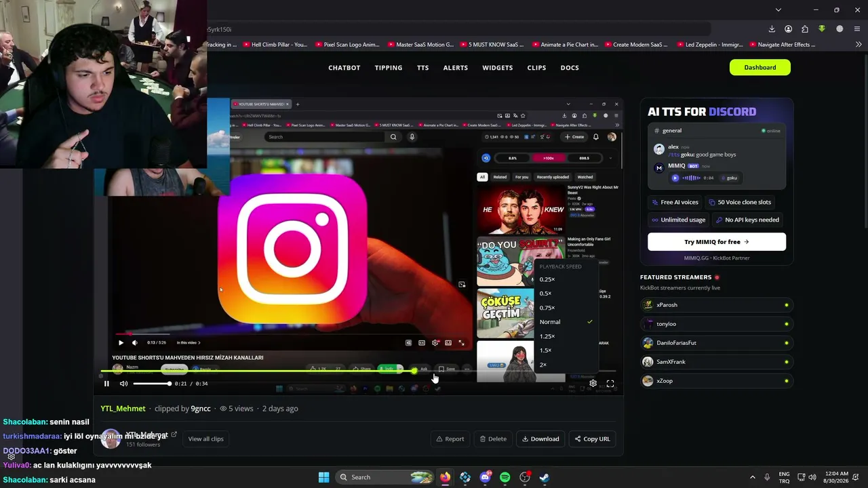Open the WIDGETS nav item
This screenshot has width=868, height=488.
tap(498, 68)
